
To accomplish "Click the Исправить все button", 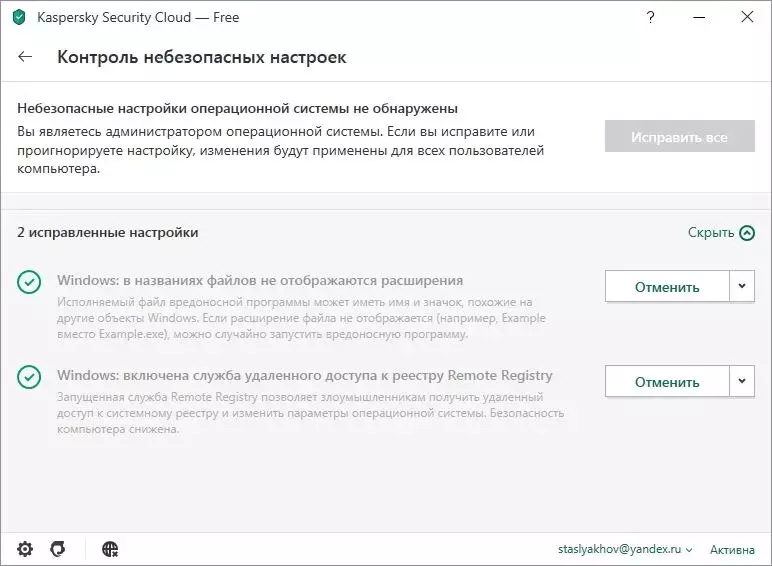I will (679, 136).
